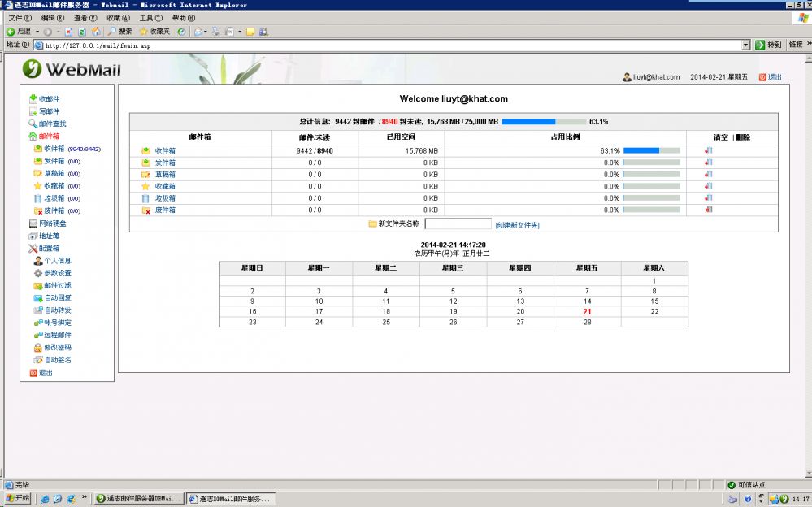Viewport: 812px width, 507px height.
Task: Click the 自动转发 auto-forward icon
Action: [x=38, y=310]
